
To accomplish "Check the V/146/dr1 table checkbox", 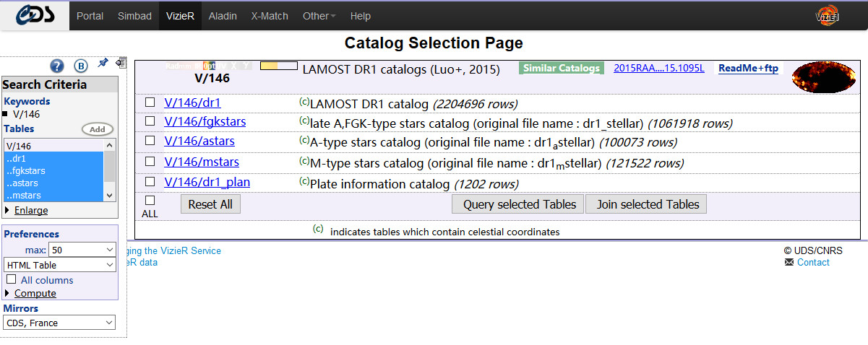I will pos(150,102).
